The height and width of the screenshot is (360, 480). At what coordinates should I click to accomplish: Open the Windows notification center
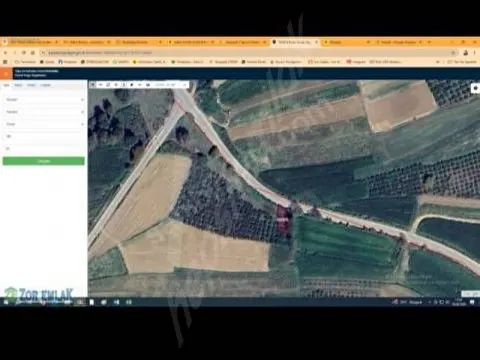472,302
